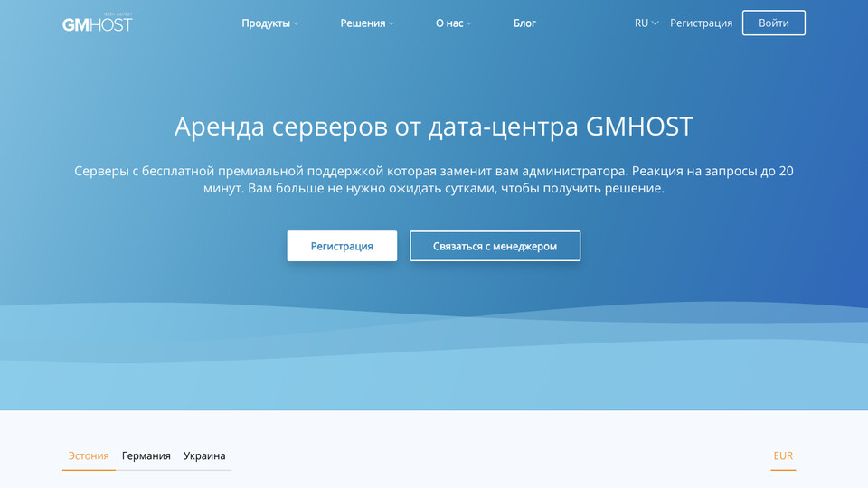Click the Войти button

pyautogui.click(x=773, y=23)
